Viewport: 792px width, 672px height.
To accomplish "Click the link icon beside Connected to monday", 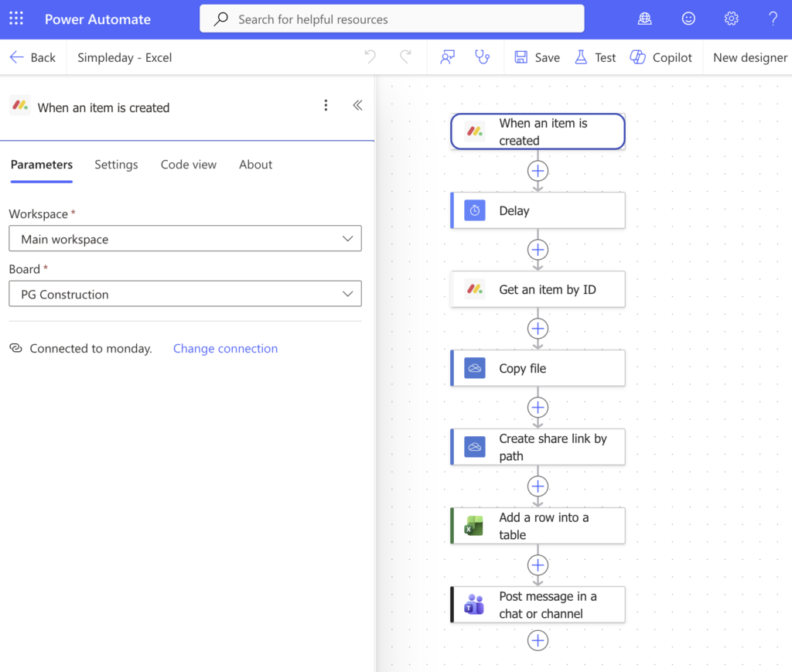I will click(16, 348).
